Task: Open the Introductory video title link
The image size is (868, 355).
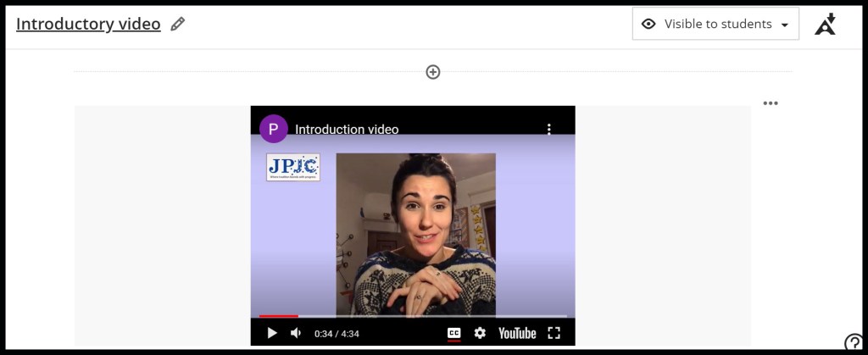Action: pyautogui.click(x=88, y=24)
